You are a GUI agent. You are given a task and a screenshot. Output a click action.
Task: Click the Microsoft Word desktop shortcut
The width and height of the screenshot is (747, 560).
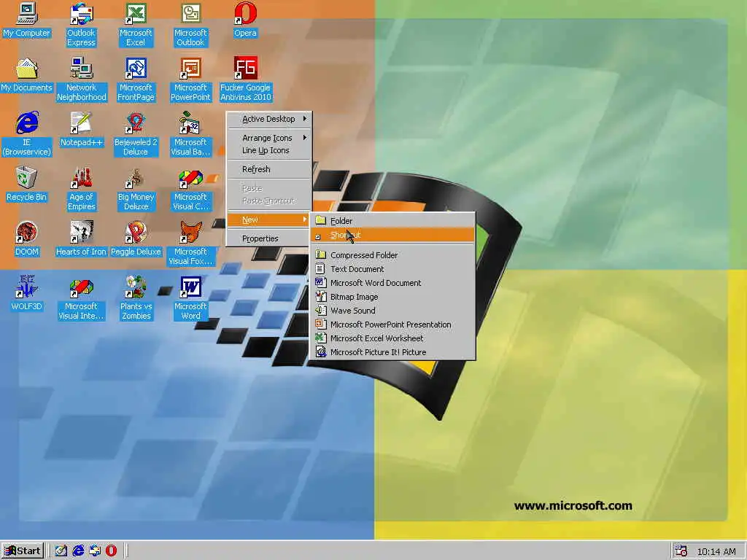pyautogui.click(x=190, y=298)
